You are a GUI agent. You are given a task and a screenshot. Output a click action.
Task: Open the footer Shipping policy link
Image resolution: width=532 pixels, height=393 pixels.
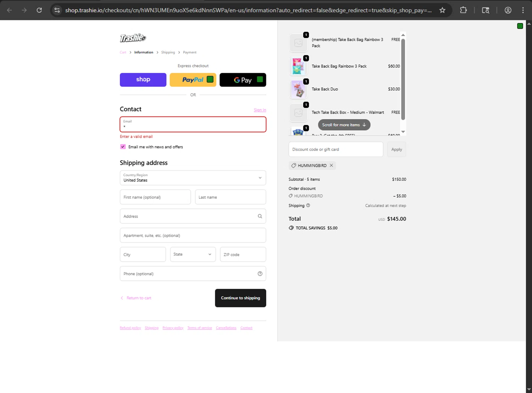pyautogui.click(x=151, y=328)
